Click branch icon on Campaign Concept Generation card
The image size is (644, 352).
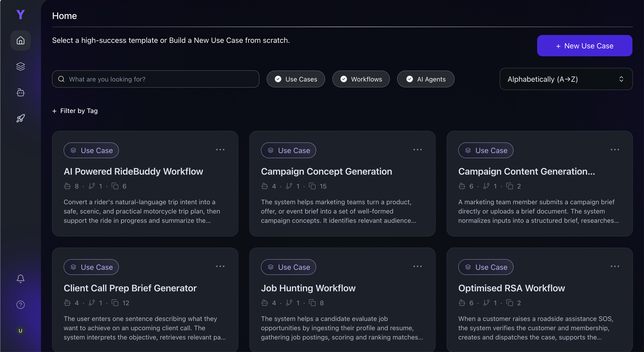(289, 186)
